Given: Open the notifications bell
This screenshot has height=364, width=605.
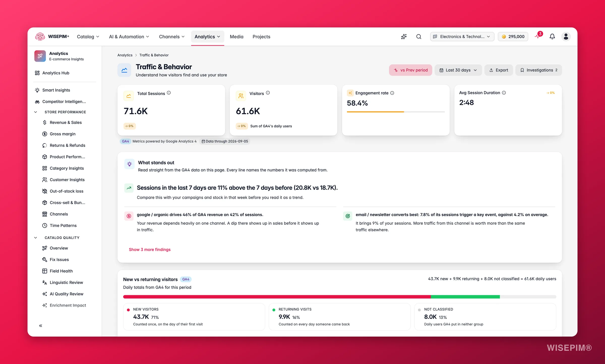Looking at the screenshot, I should tap(552, 37).
